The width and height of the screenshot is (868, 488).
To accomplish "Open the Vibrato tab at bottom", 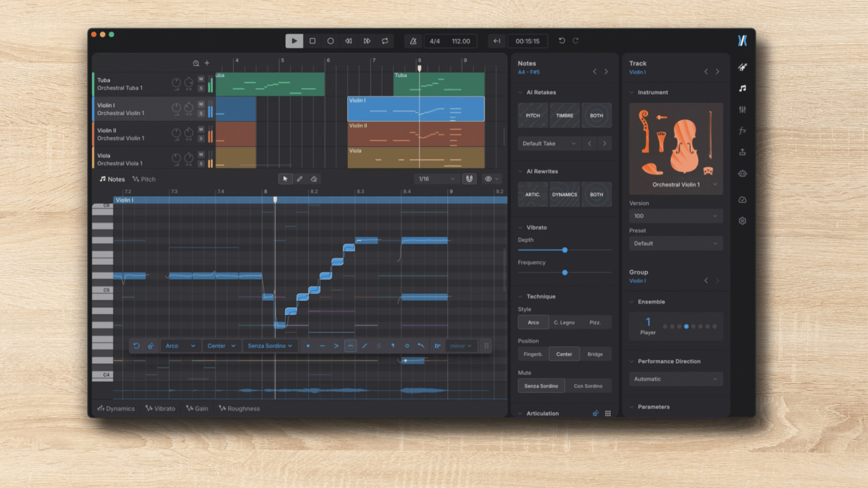I will pyautogui.click(x=160, y=408).
